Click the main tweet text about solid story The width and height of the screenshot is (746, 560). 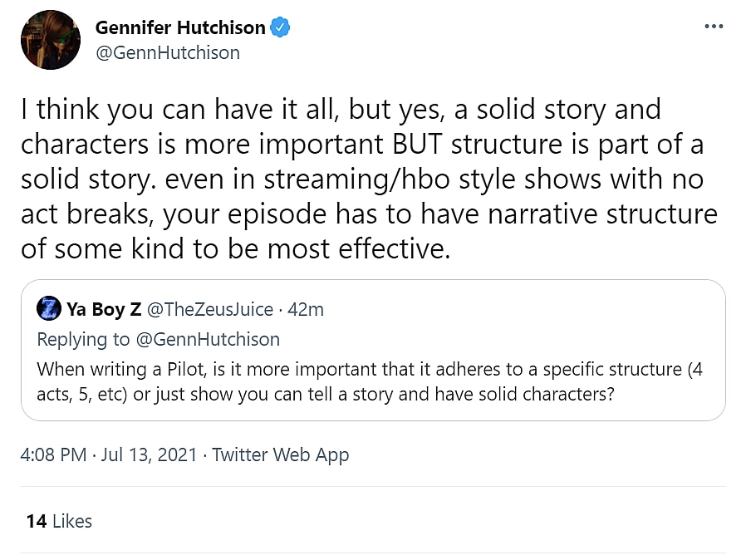[366, 179]
